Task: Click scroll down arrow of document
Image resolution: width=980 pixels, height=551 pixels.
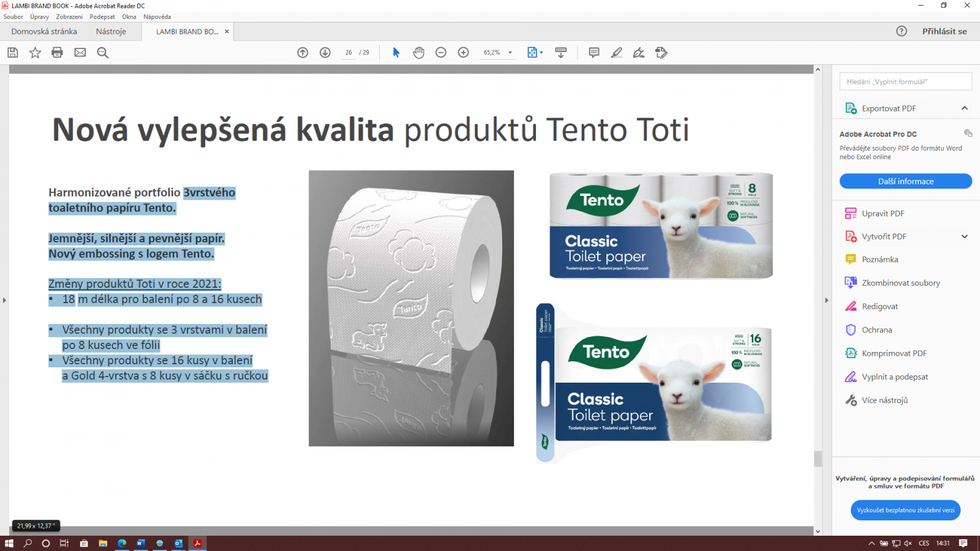Action: pyautogui.click(x=818, y=531)
